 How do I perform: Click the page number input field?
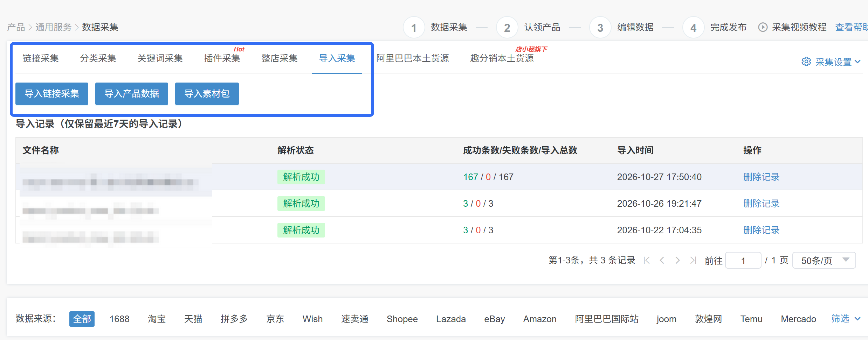point(743,260)
